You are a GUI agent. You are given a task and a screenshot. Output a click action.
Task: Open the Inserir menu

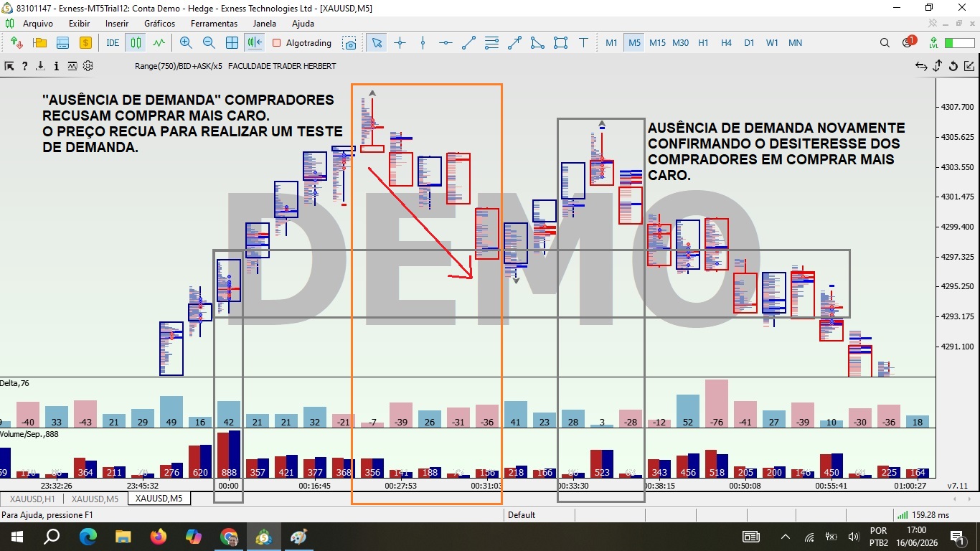(x=117, y=24)
